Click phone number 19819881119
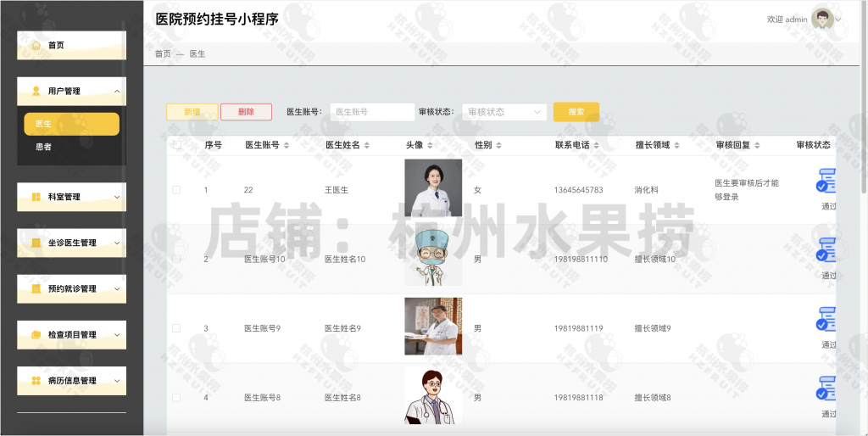This screenshot has width=868, height=436. [x=578, y=328]
